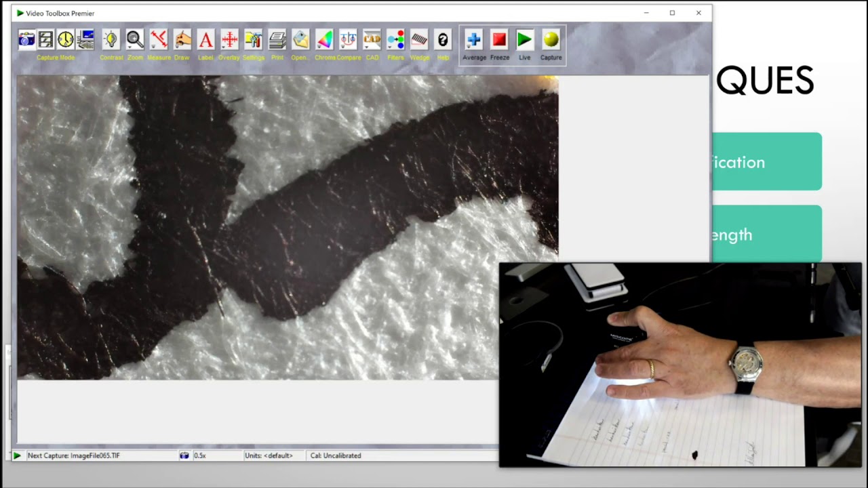The width and height of the screenshot is (868, 488).
Task: Click the 'Next Capture: ImageFile065.TIF' status text
Action: pos(74,455)
